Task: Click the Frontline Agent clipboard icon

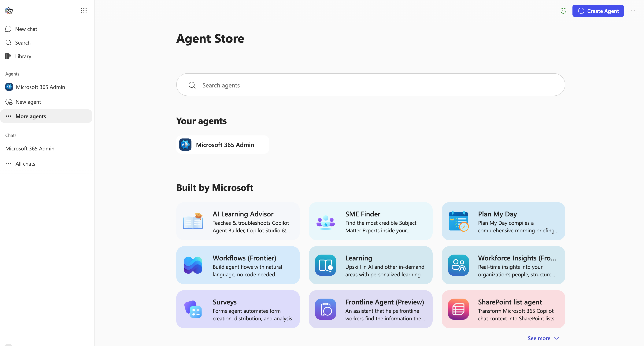Action: click(325, 309)
